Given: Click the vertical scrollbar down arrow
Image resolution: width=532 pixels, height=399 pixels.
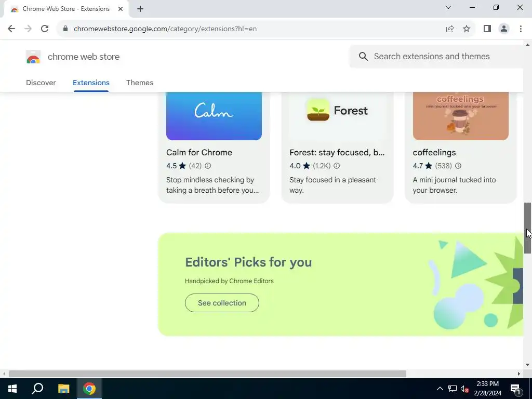Looking at the screenshot, I should (528, 365).
